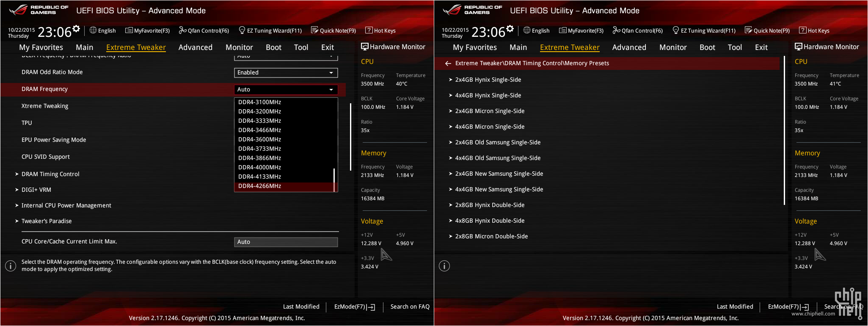Open clock settings gear in left BIOS window
Viewport: 868px width, 326px height.
pos(76,29)
